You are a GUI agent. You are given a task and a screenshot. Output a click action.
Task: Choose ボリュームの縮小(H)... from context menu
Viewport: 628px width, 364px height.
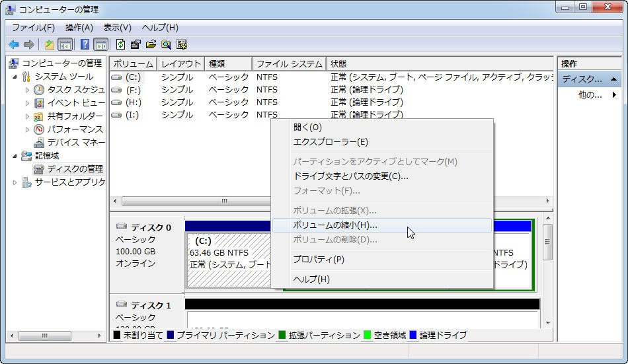pyautogui.click(x=381, y=225)
